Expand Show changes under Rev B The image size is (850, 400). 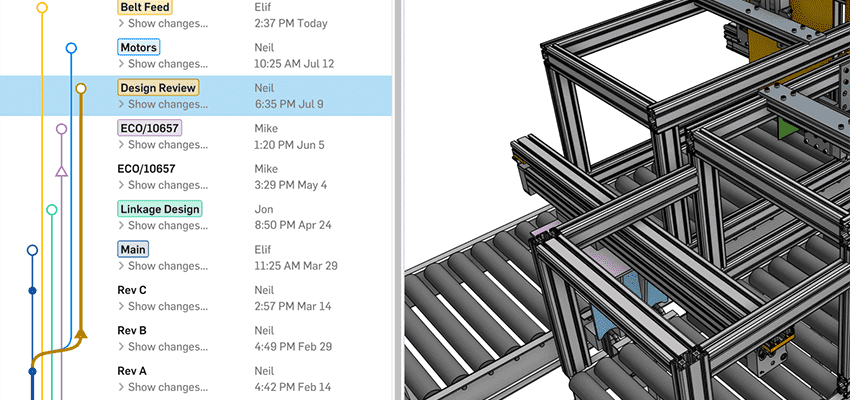tap(163, 346)
